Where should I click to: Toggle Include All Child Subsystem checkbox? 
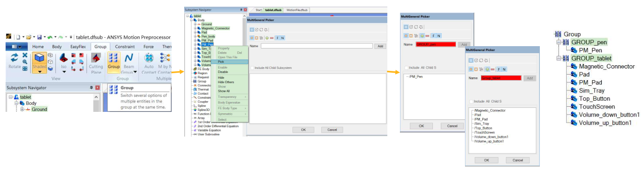click(x=252, y=68)
